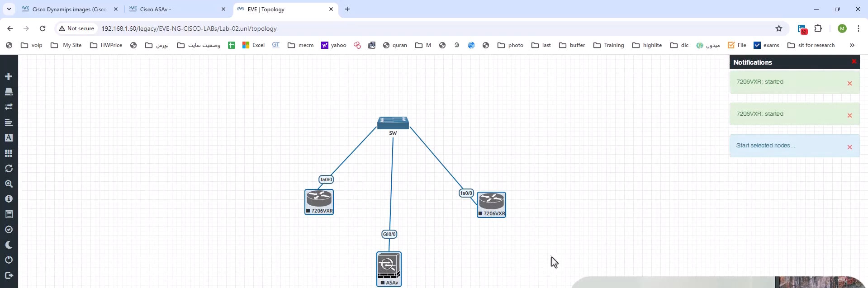Go back with the browser back arrow

click(10, 28)
